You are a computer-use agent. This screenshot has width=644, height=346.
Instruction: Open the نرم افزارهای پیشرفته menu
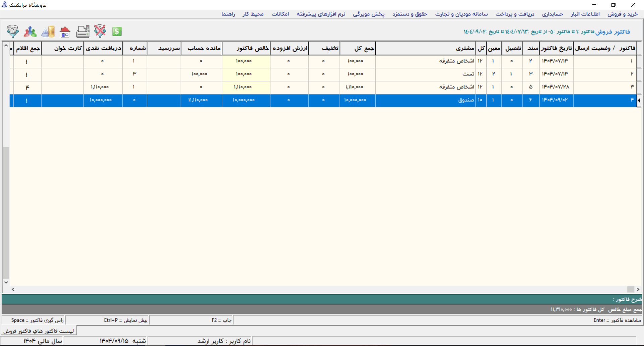321,14
